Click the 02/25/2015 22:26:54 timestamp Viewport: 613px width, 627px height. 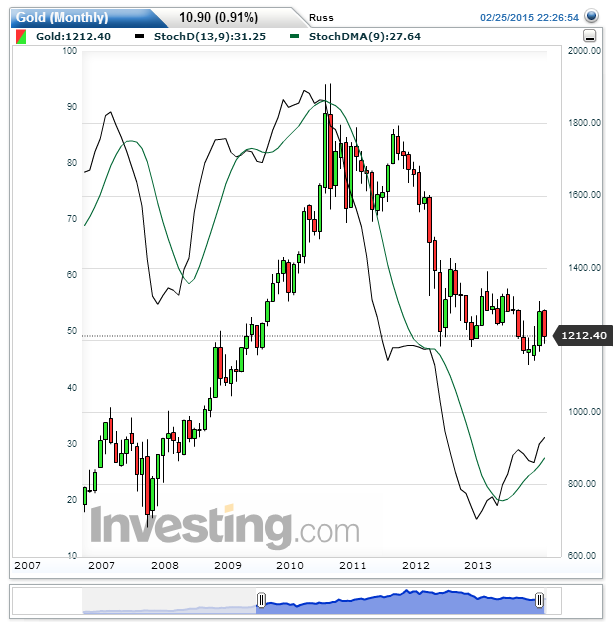pos(529,18)
